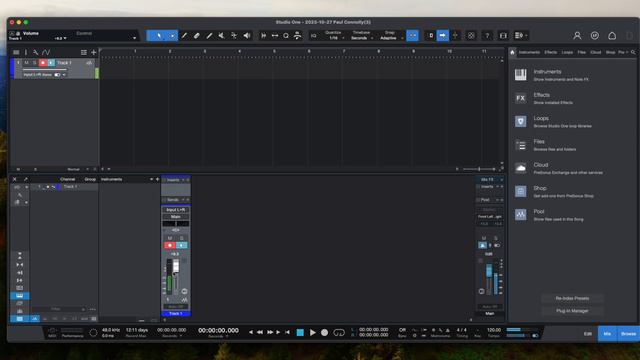The height and width of the screenshot is (360, 640).
Task: Expand Control parameter dropdown arrow
Action: pyautogui.click(x=134, y=38)
